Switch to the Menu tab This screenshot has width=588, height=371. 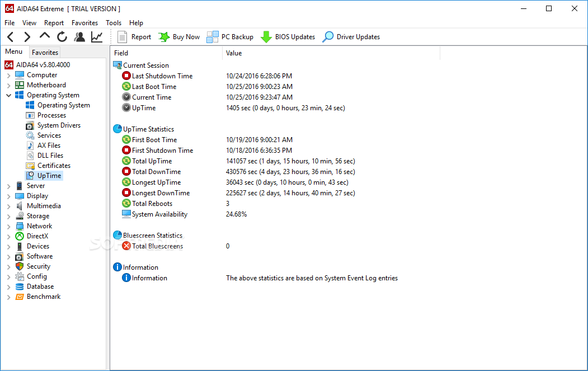(14, 52)
